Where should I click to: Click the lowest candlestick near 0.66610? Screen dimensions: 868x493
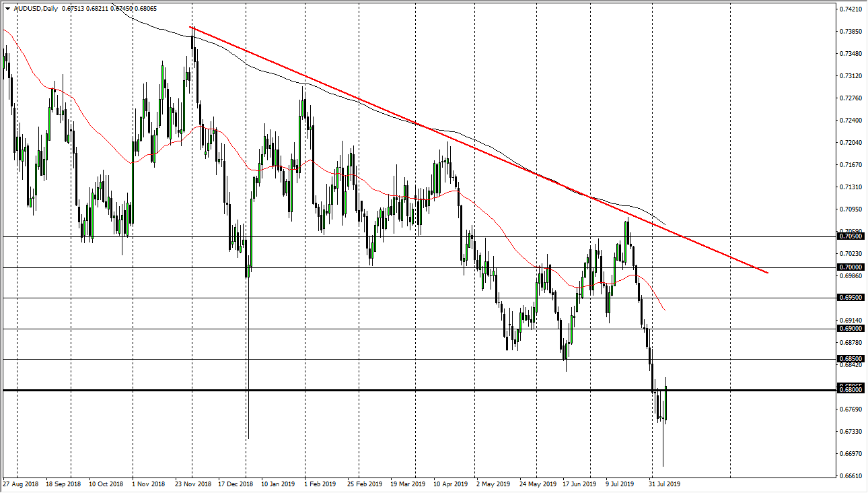pyautogui.click(x=662, y=445)
